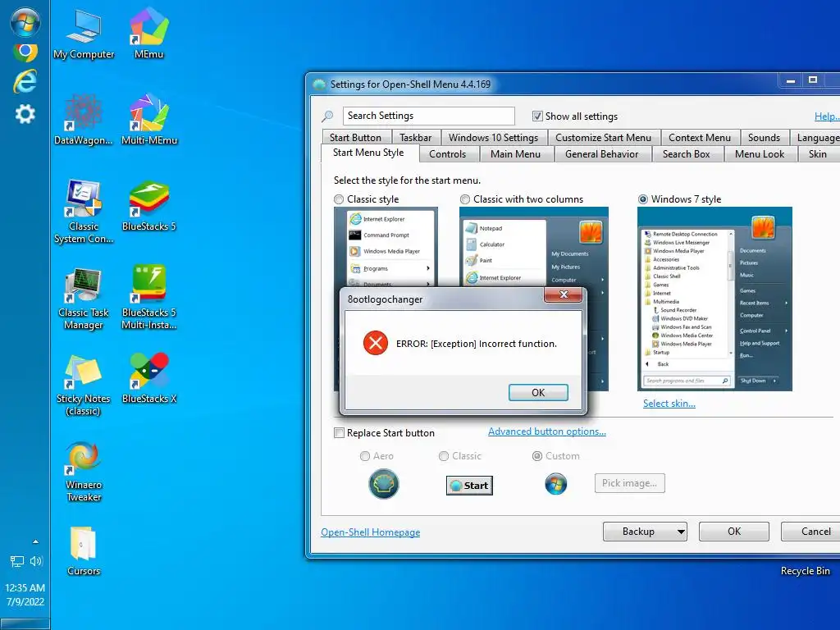Select Windows 7 style radio button
840x630 pixels.
[x=643, y=199]
